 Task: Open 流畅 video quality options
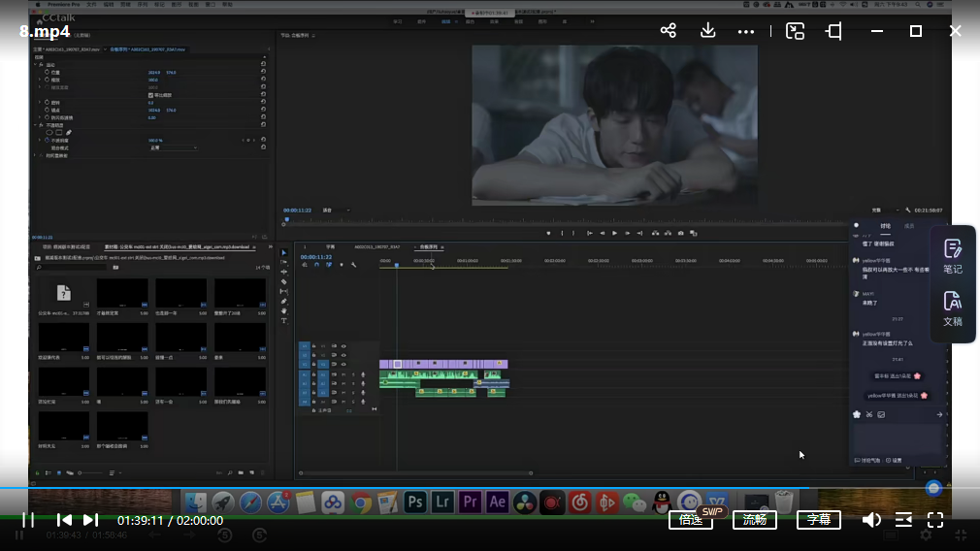[754, 520]
